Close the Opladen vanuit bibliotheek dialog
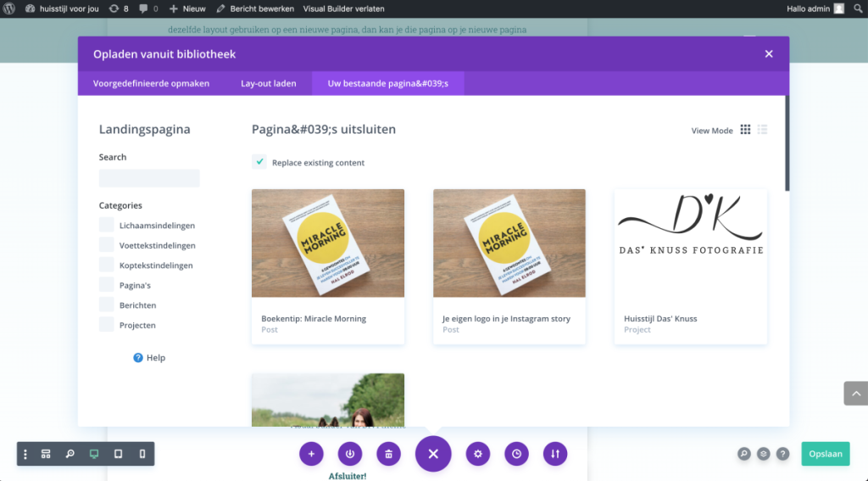 pos(768,53)
